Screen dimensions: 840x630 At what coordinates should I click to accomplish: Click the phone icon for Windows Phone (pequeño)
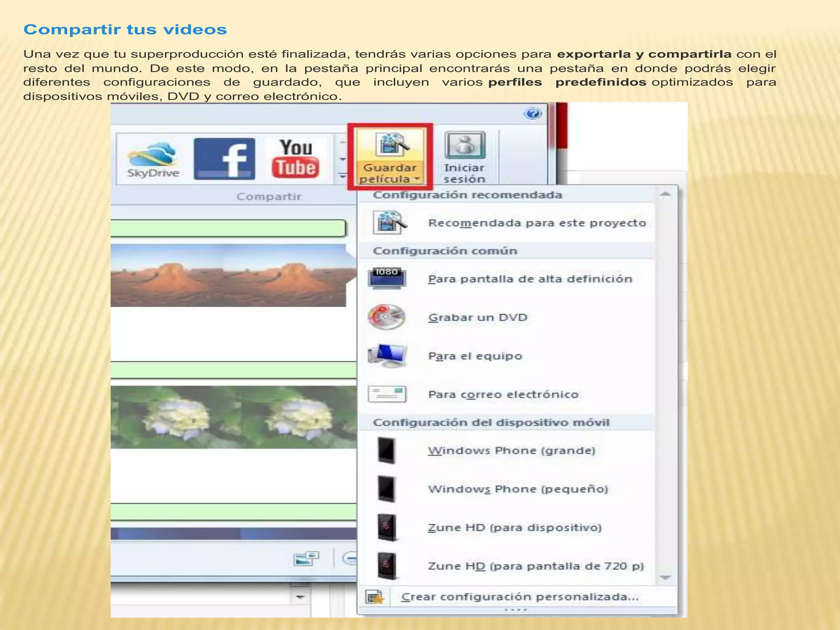(386, 489)
